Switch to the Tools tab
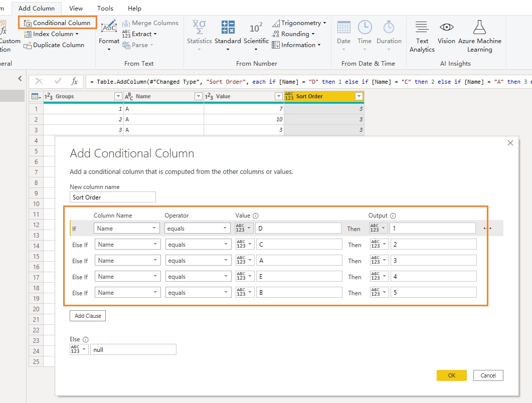Image resolution: width=532 pixels, height=403 pixels. pyautogui.click(x=105, y=8)
